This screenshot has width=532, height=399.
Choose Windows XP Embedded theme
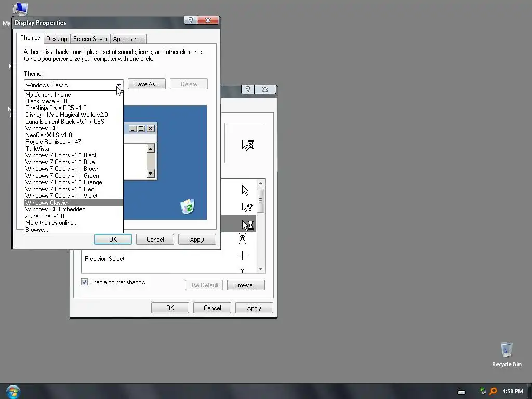pos(74,209)
